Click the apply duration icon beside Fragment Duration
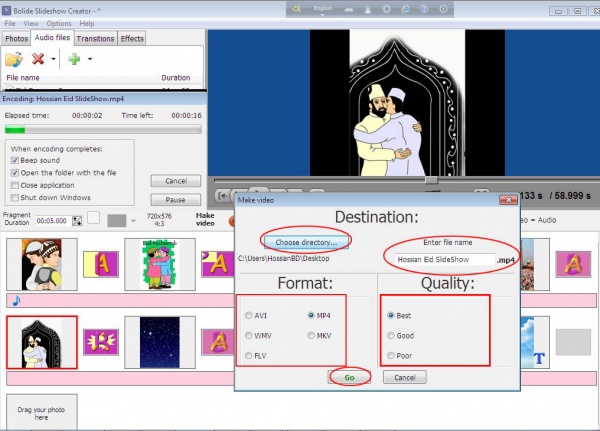 77,221
